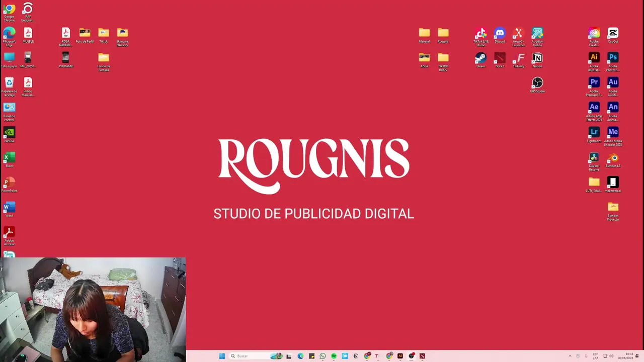Launch the OBS Studio desktop shortcut
644x362 pixels.
[x=537, y=84]
